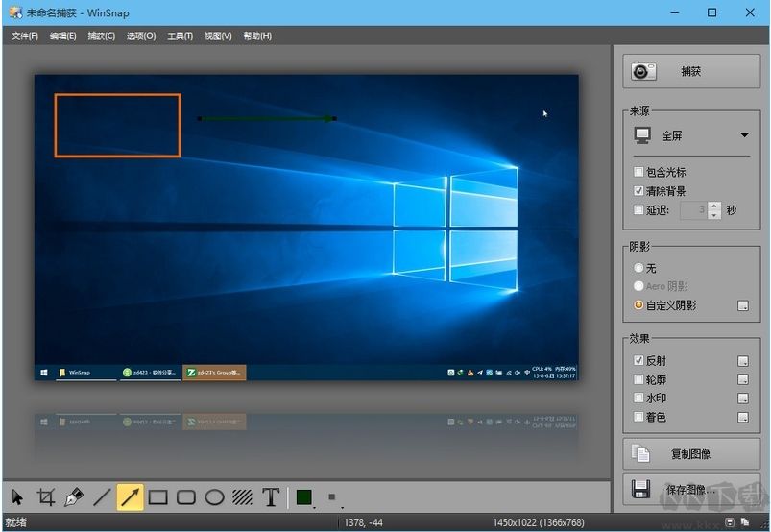Screen dimensions: 771x532
Task: Turn off the 反射 effect checkbox
Action: tap(639, 361)
